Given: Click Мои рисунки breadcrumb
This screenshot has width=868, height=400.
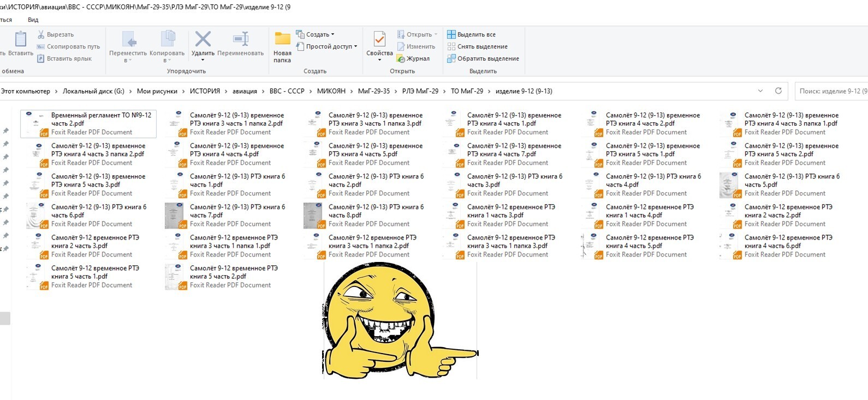Looking at the screenshot, I should tap(157, 91).
